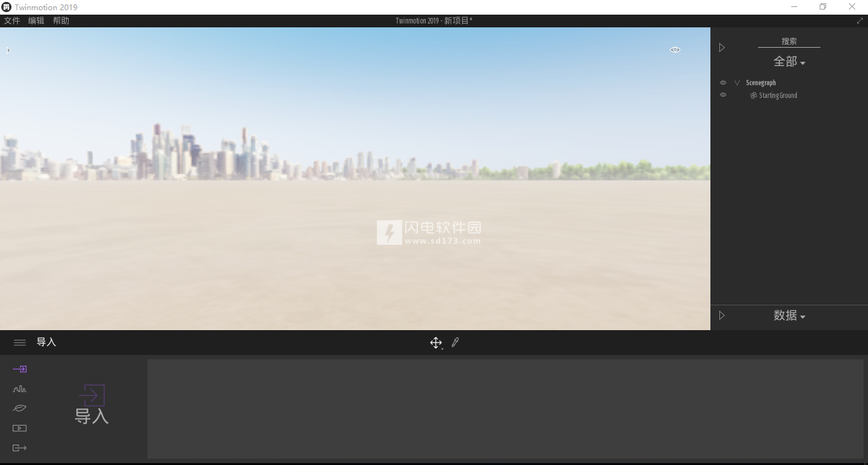Open the 帮助 menu
Screen dimensions: 868x465
pyautogui.click(x=61, y=21)
